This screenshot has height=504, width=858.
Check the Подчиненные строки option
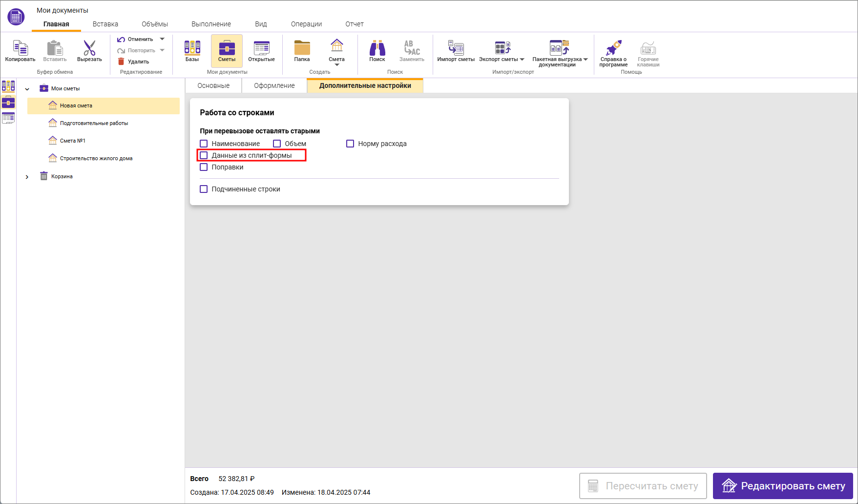click(204, 189)
